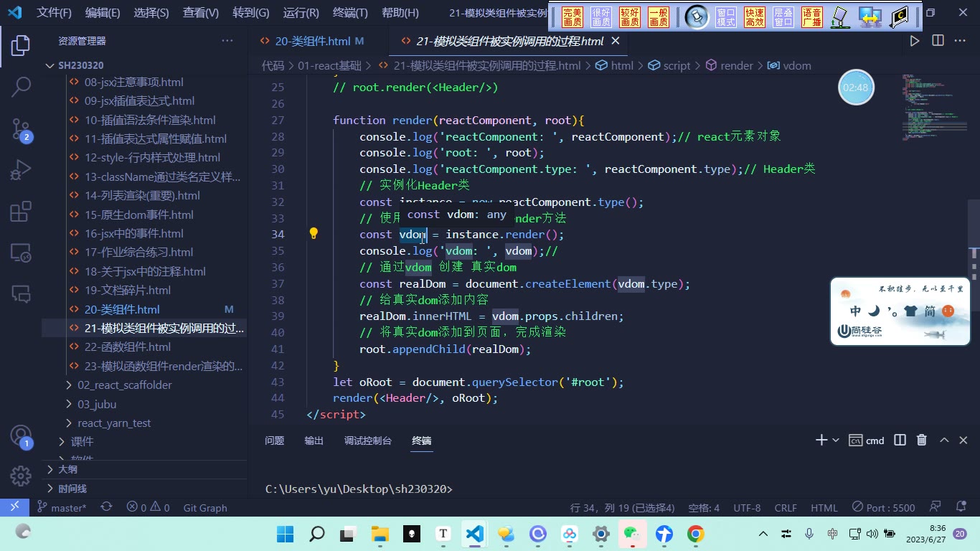Open the Manage gear settings
The width and height of the screenshot is (980, 551).
[x=21, y=475]
